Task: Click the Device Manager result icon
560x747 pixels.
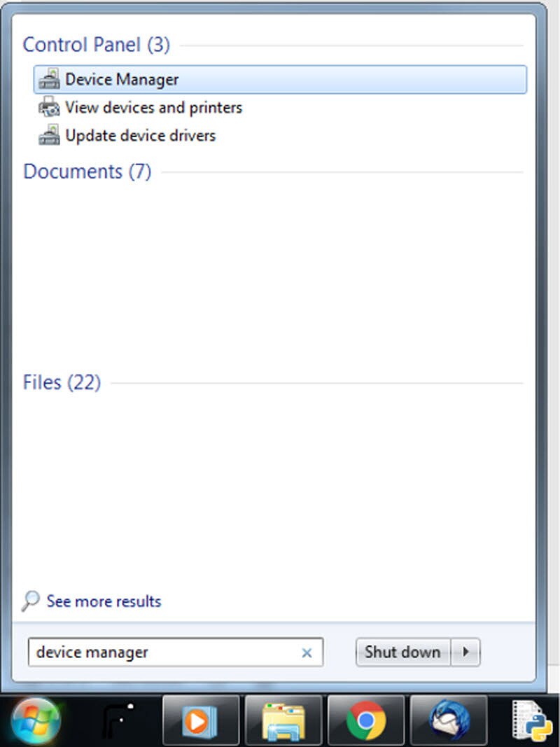Action: click(x=49, y=80)
